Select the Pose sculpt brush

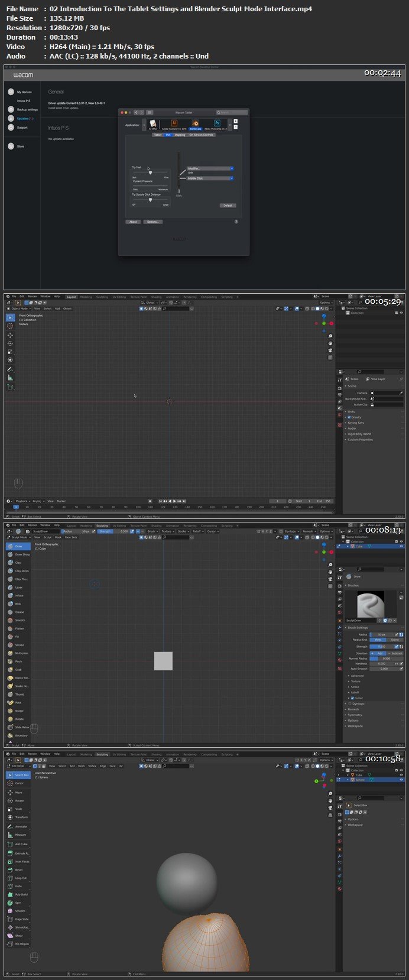18,703
